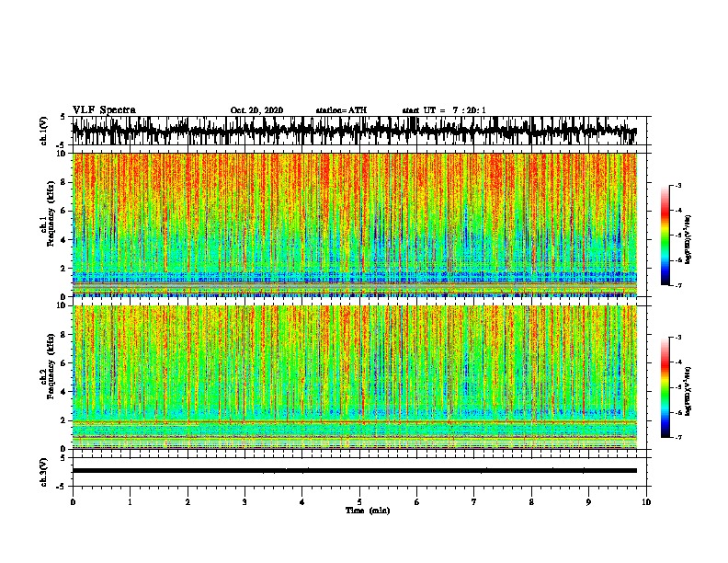Click time axis tick label "7"

point(474,502)
